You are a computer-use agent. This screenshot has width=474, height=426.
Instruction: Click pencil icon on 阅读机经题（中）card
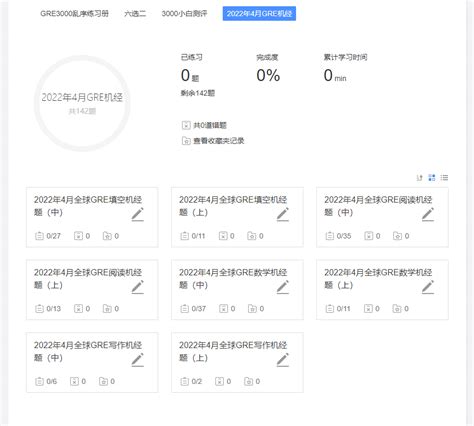click(428, 214)
